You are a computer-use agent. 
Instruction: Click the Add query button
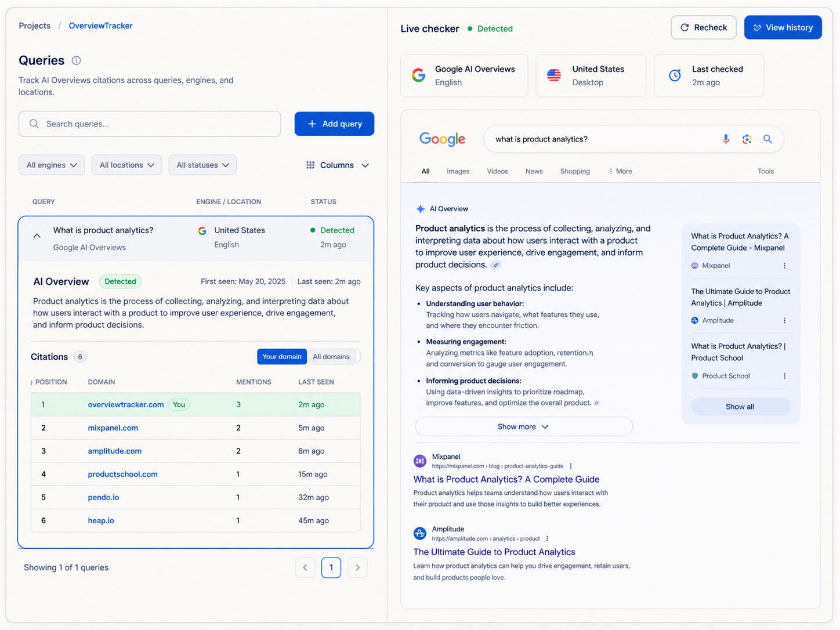[334, 124]
